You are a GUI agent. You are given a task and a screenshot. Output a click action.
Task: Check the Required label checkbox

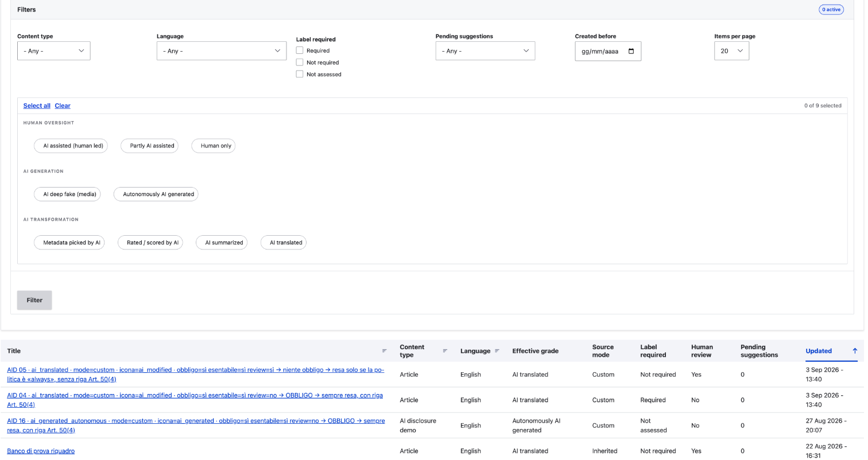[300, 50]
